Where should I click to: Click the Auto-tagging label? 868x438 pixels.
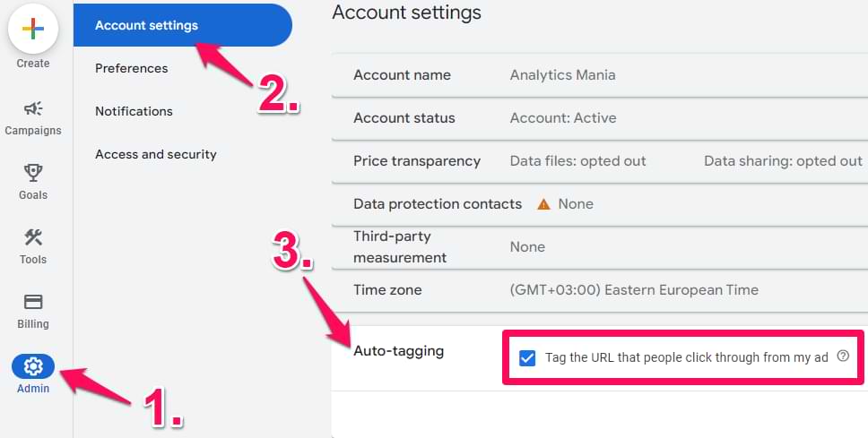point(398,351)
